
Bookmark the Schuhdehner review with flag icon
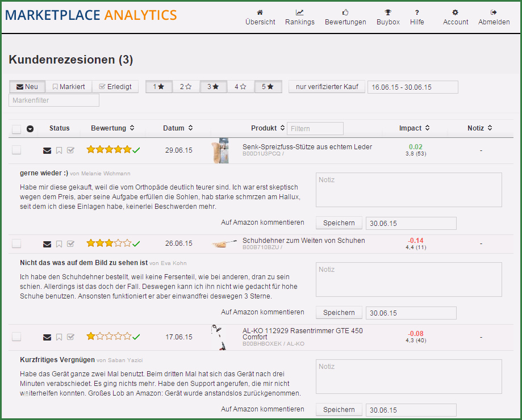[x=59, y=244]
